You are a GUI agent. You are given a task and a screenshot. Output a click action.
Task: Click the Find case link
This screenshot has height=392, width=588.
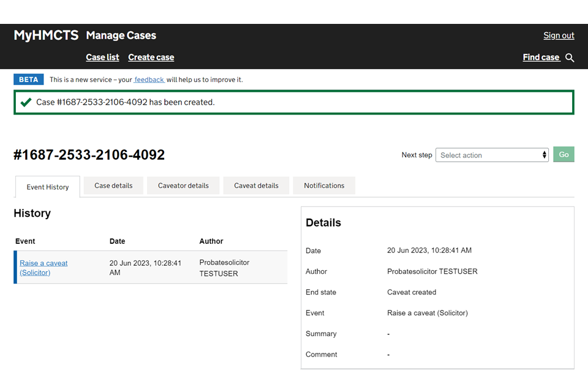(541, 58)
